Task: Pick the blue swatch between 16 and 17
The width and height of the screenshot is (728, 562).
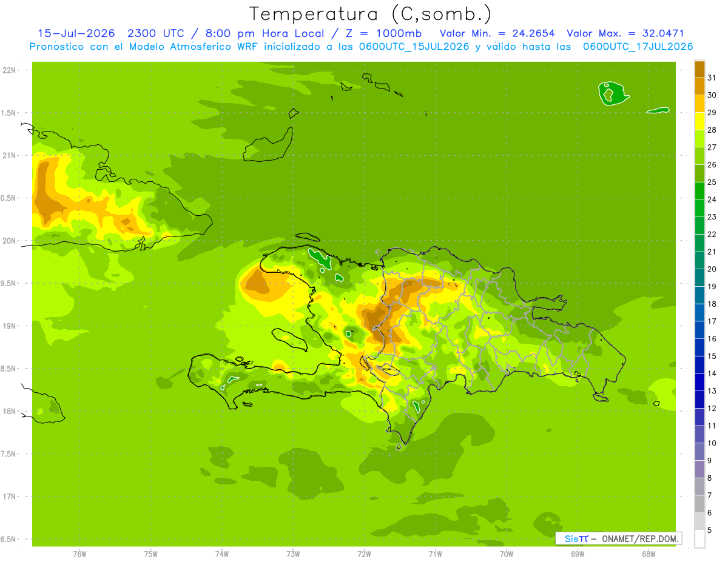Action: pos(699,330)
